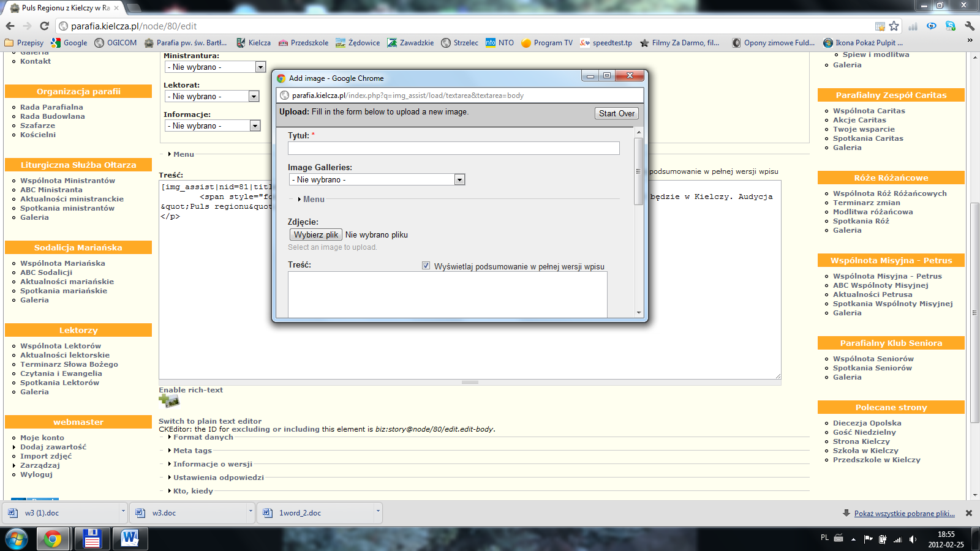Open the w3.doc download options arrow
The width and height of the screenshot is (980, 551).
pos(251,512)
